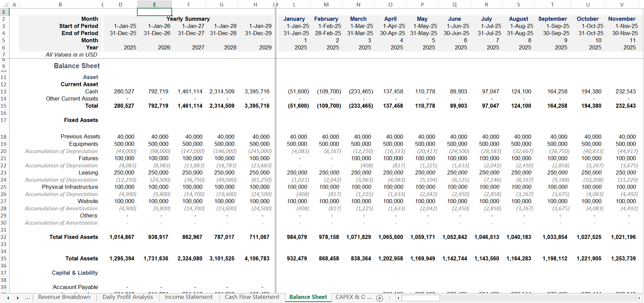Select the Leasing row label
Image resolution: width=644 pixels, height=303 pixels.
(88, 172)
